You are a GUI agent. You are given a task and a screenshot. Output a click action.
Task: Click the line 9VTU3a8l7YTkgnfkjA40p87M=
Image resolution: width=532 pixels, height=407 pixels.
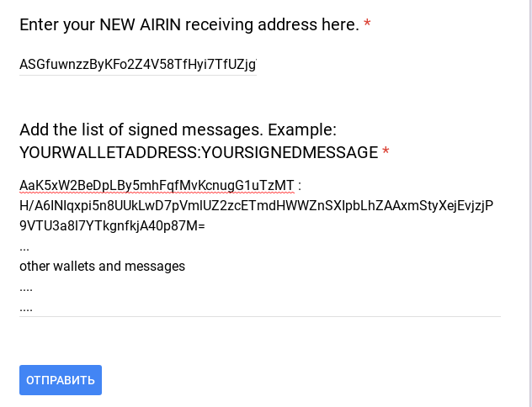click(x=112, y=225)
